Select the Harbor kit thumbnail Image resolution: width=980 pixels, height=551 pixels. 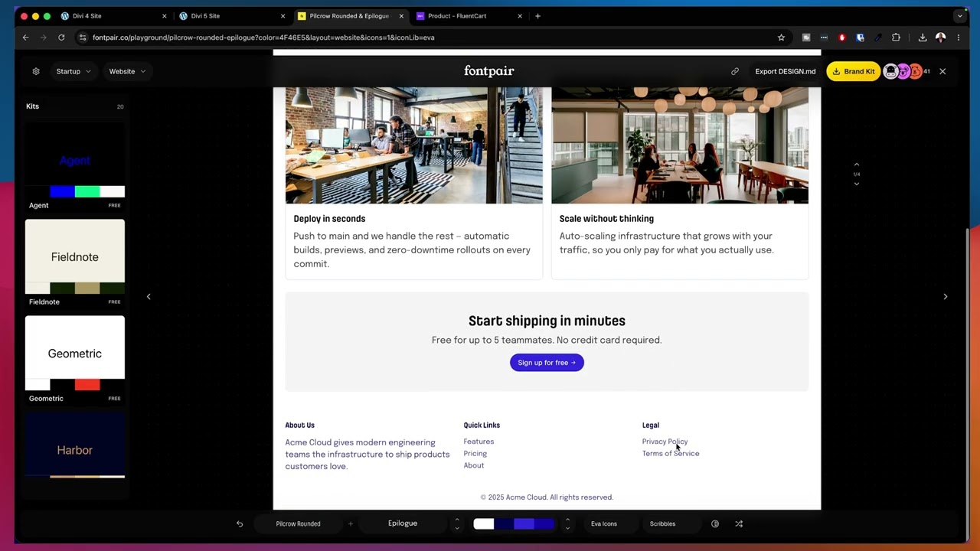(75, 445)
